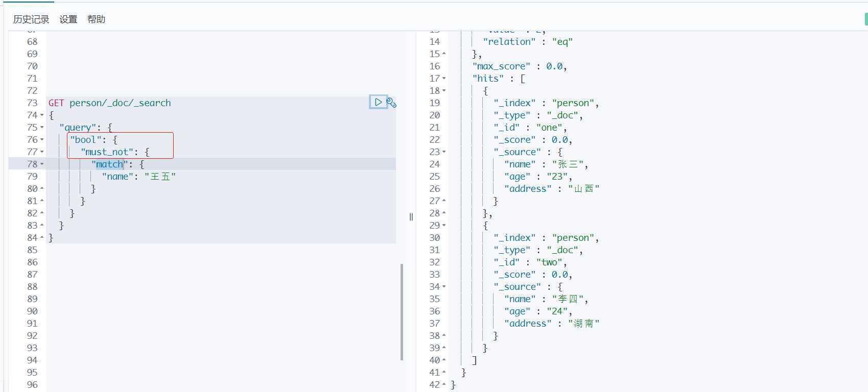Collapse the match block at line 78

pyautogui.click(x=42, y=164)
